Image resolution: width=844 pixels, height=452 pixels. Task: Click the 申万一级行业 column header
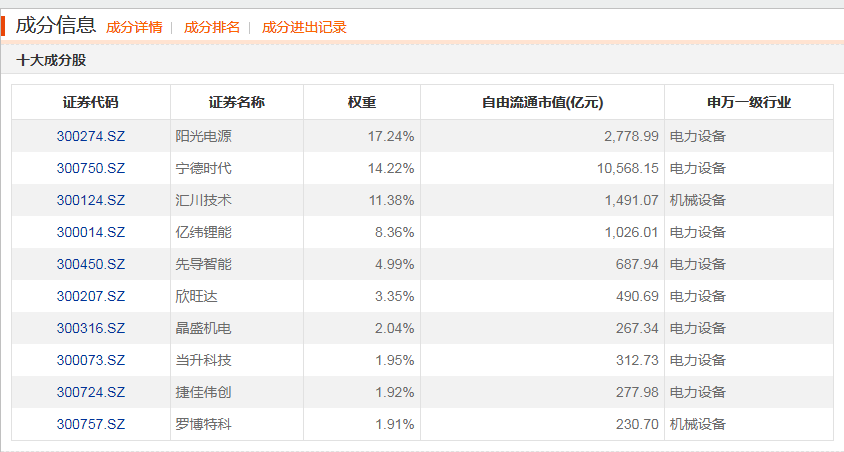pos(749,102)
